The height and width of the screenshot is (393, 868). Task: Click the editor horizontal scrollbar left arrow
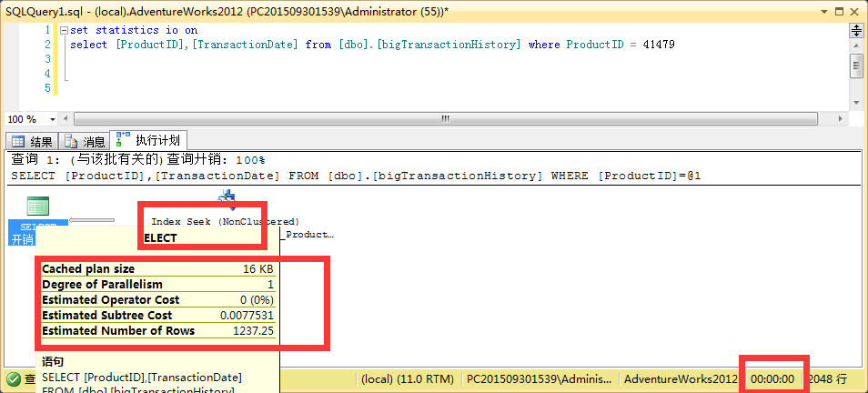(x=66, y=119)
